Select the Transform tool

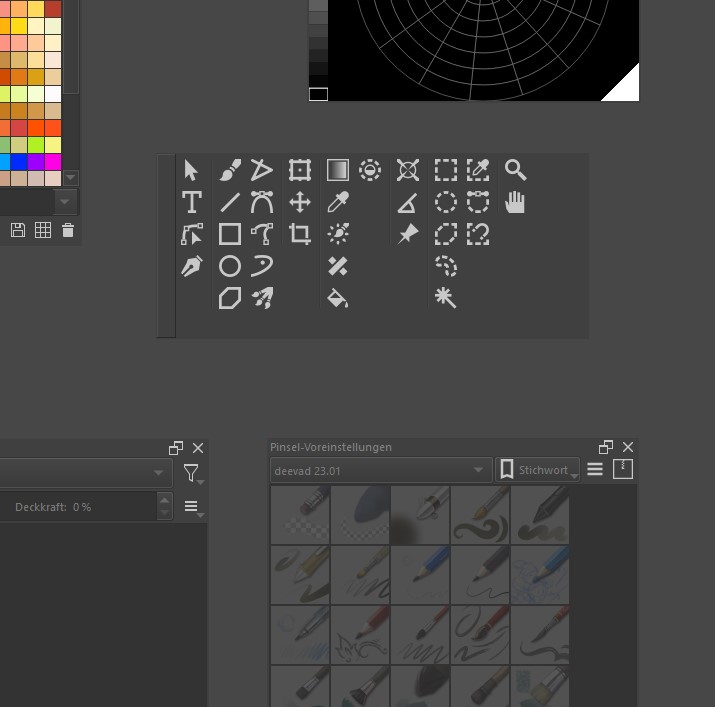tap(300, 171)
